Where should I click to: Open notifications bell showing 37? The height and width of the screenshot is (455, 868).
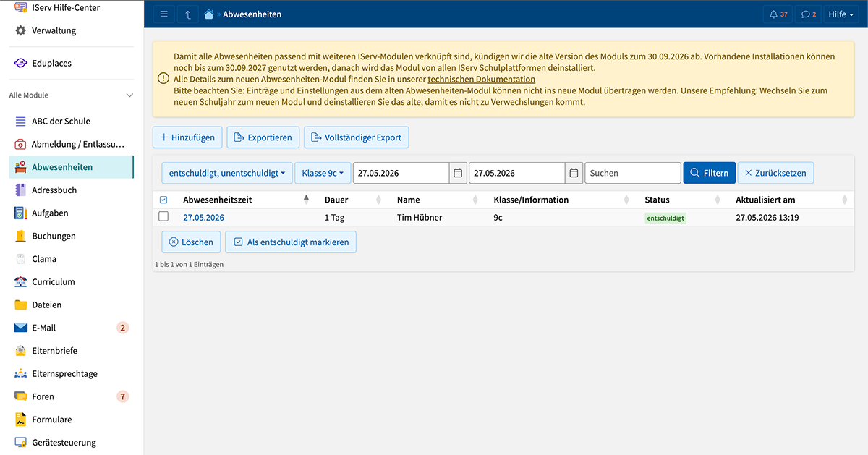point(778,14)
